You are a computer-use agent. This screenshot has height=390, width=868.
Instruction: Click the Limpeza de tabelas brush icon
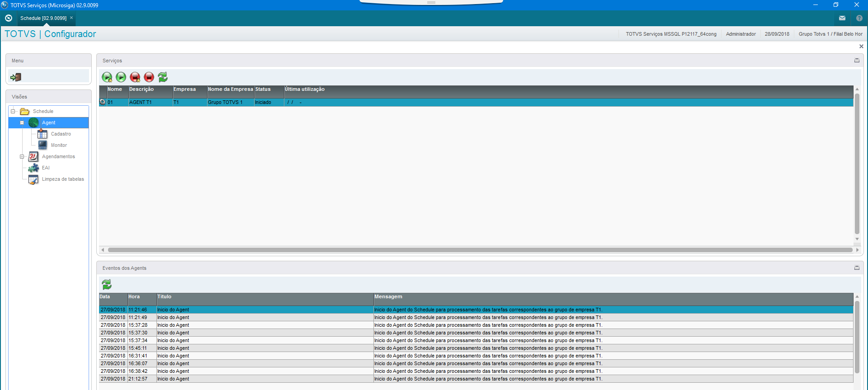(33, 179)
